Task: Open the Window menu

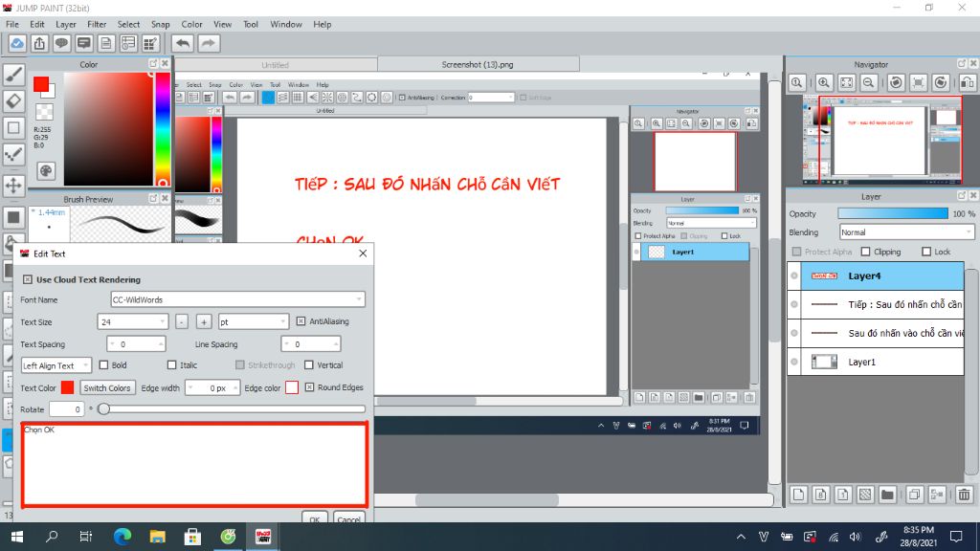Action: point(285,24)
